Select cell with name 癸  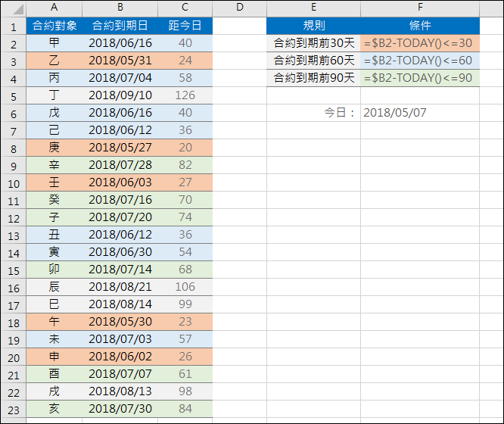54,200
